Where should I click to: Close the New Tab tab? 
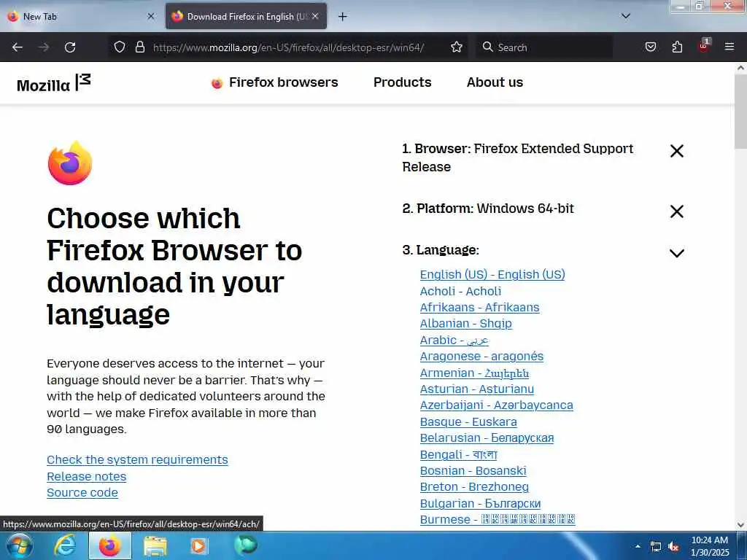click(x=151, y=16)
